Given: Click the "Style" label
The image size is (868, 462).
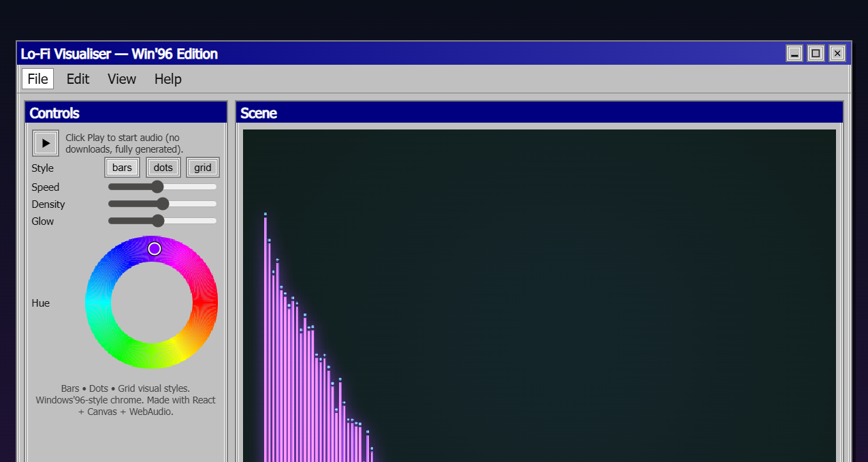Looking at the screenshot, I should pos(42,168).
